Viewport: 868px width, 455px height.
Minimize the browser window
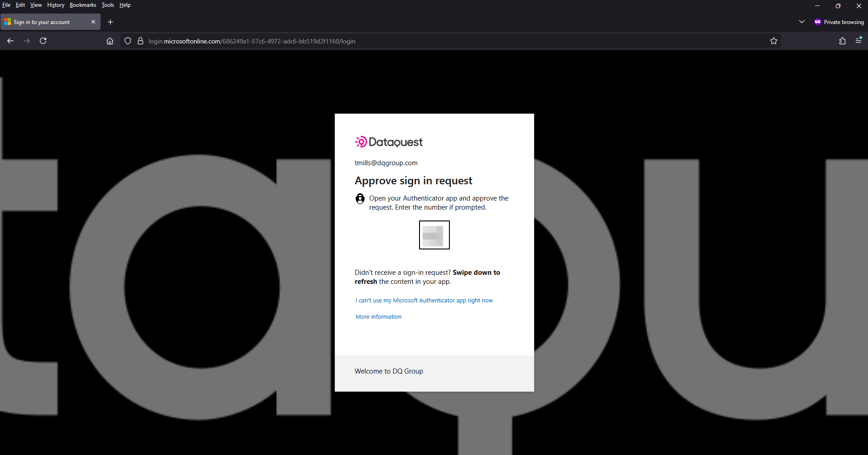(x=817, y=6)
